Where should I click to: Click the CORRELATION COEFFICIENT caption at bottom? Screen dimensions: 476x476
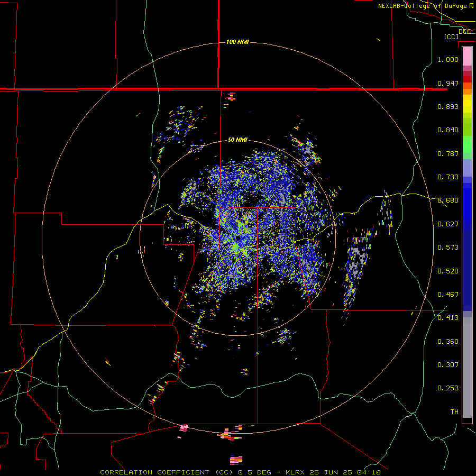click(x=241, y=472)
